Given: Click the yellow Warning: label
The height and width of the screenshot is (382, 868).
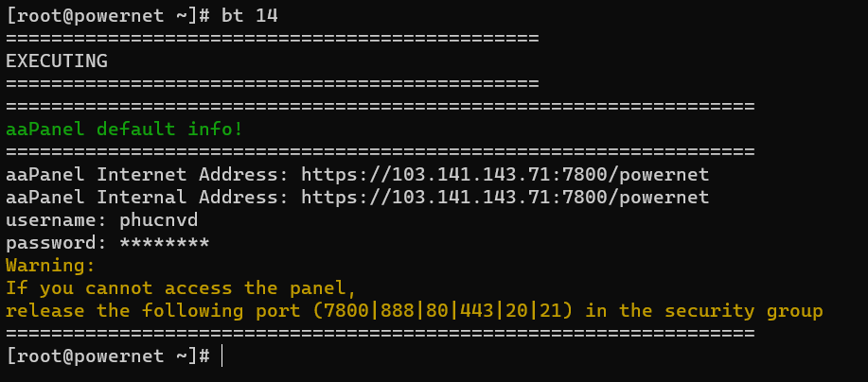Looking at the screenshot, I should 51,266.
